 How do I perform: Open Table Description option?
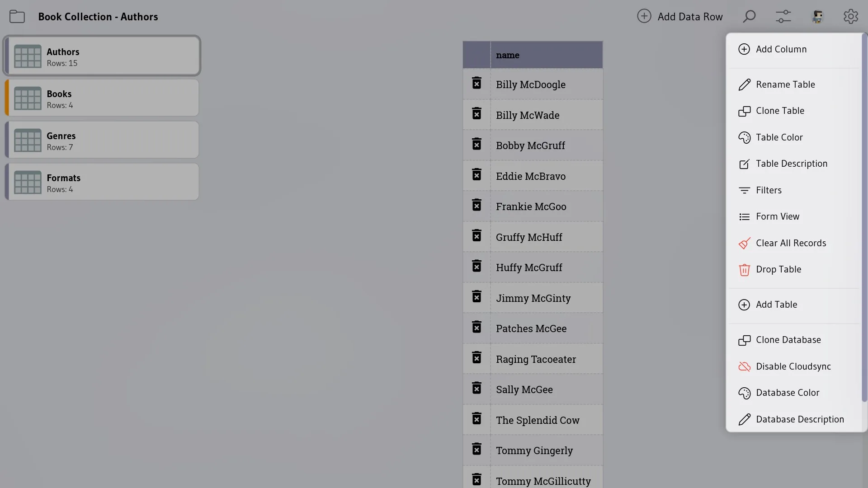click(794, 164)
